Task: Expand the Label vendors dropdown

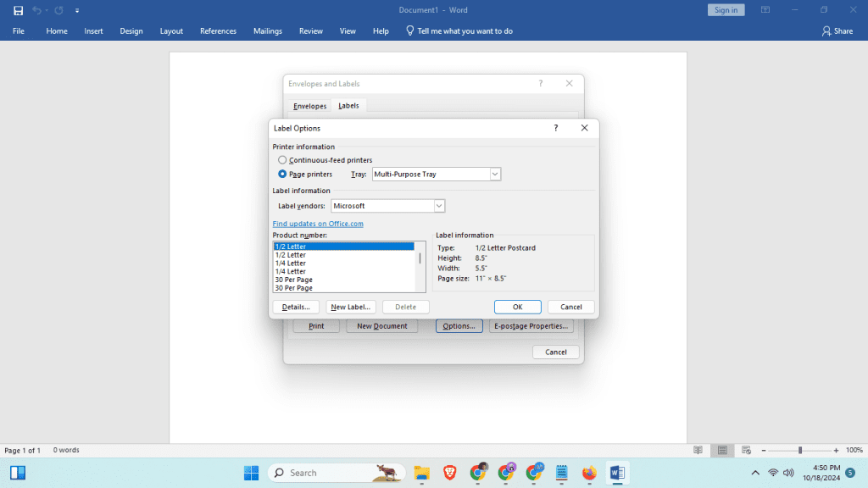Action: coord(439,206)
